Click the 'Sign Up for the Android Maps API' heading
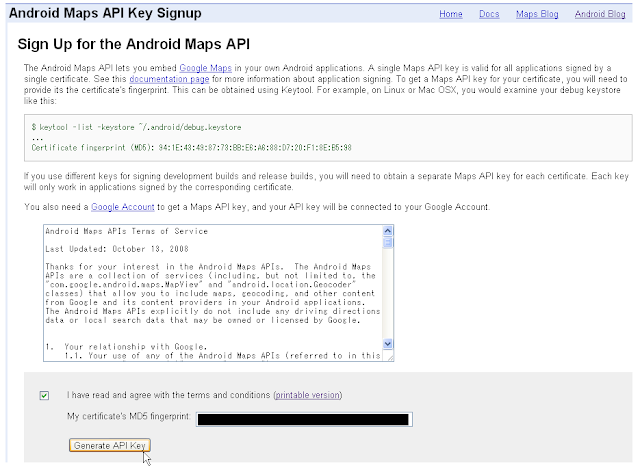This screenshot has width=640, height=472. (133, 44)
